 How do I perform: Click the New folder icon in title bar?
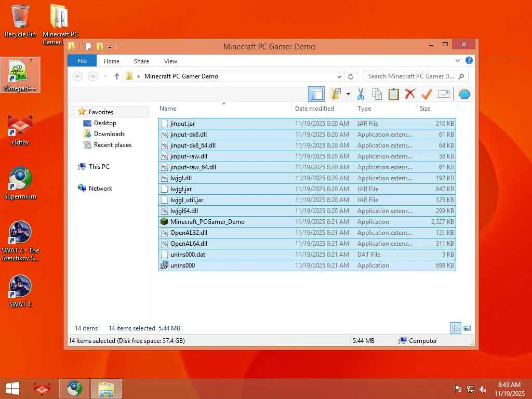tap(100, 46)
